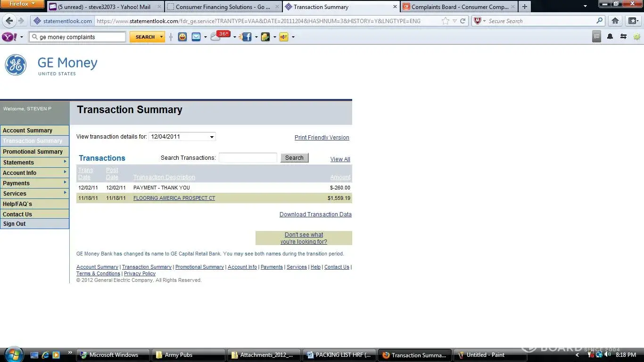Click the search magnifier in Secure Search
Image resolution: width=644 pixels, height=362 pixels.
[600, 21]
